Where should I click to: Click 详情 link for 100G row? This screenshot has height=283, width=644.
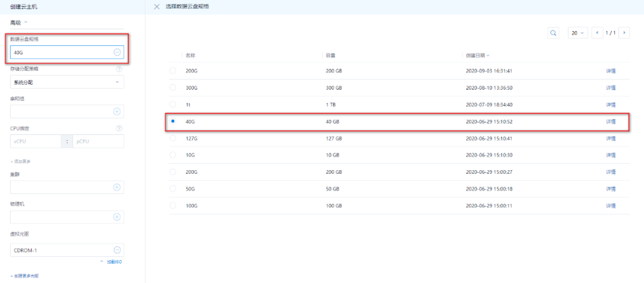pyautogui.click(x=611, y=205)
